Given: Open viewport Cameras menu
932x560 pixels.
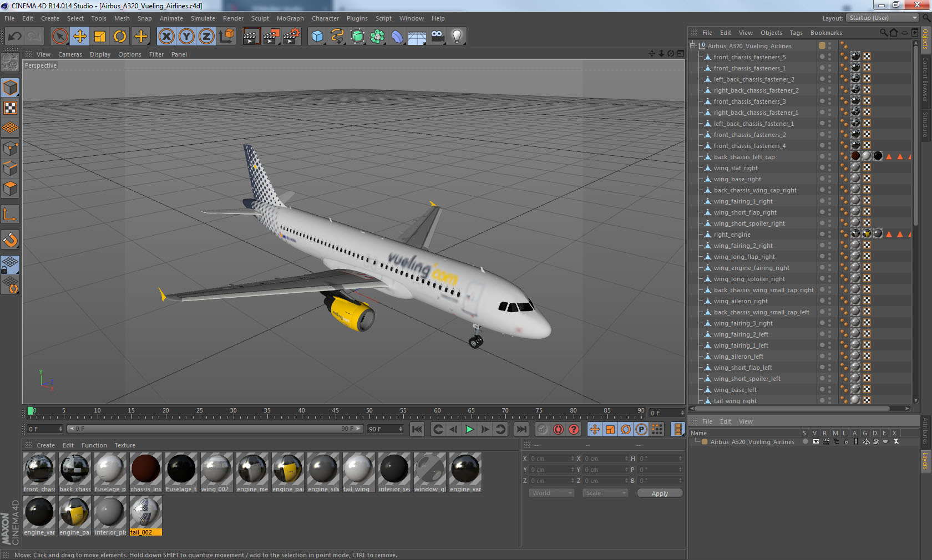Looking at the screenshot, I should [x=70, y=54].
